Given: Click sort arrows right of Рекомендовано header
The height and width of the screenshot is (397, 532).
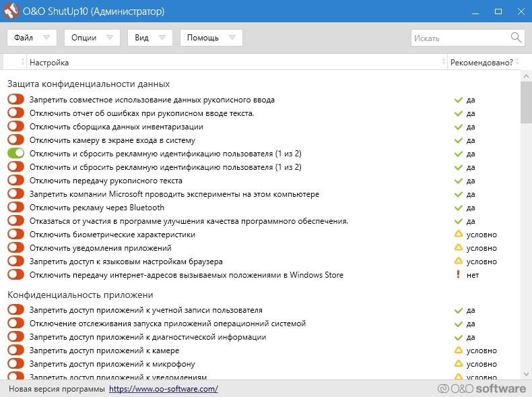Looking at the screenshot, I should 517,62.
